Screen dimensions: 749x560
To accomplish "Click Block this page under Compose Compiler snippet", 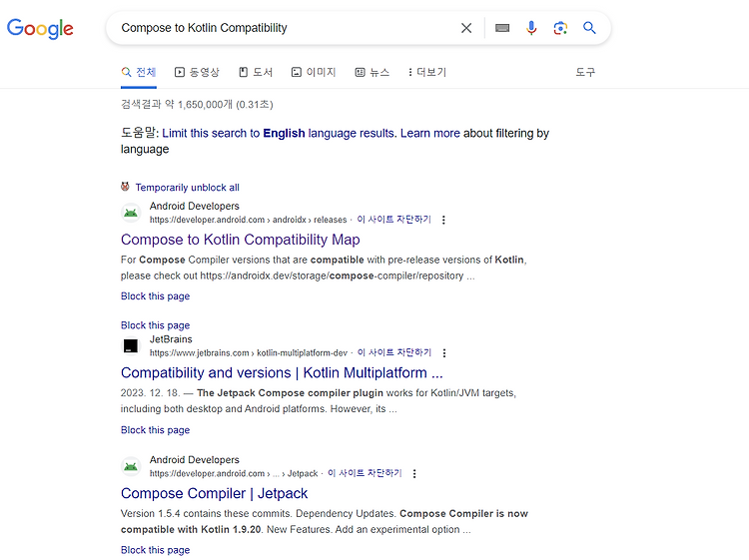I will [155, 550].
